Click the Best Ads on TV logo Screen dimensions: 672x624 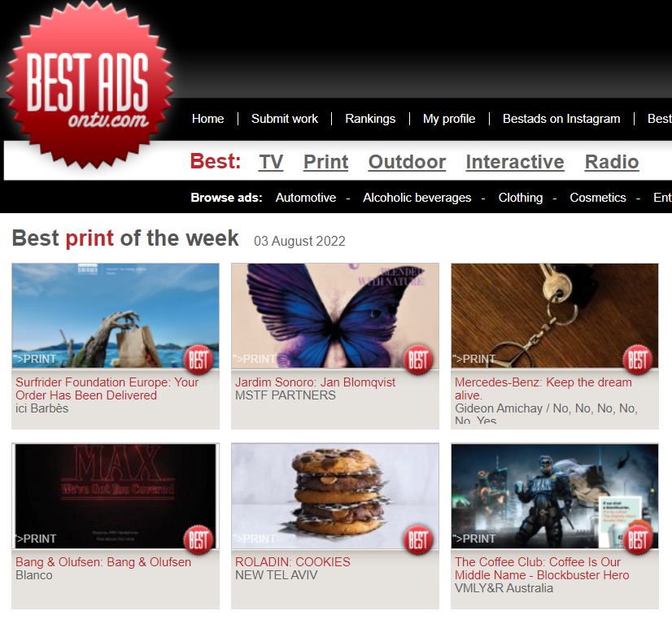point(89,85)
